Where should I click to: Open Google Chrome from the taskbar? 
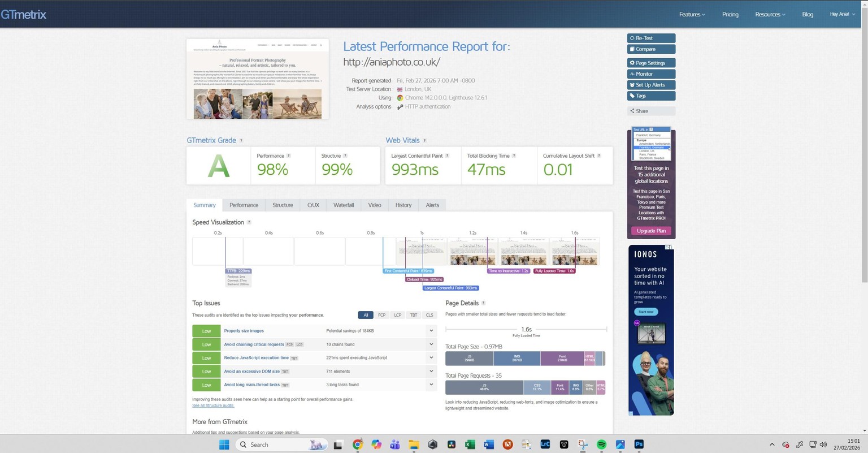click(x=357, y=445)
